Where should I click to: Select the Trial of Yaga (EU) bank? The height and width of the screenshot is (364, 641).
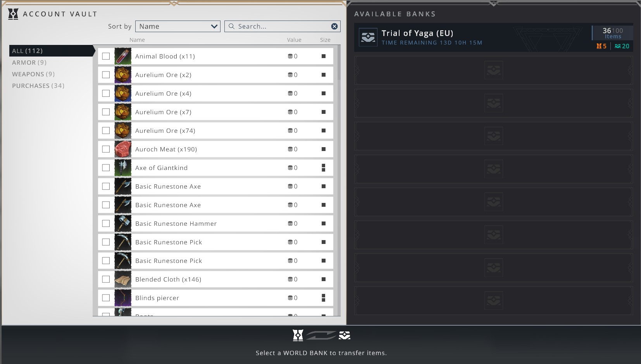point(493,38)
